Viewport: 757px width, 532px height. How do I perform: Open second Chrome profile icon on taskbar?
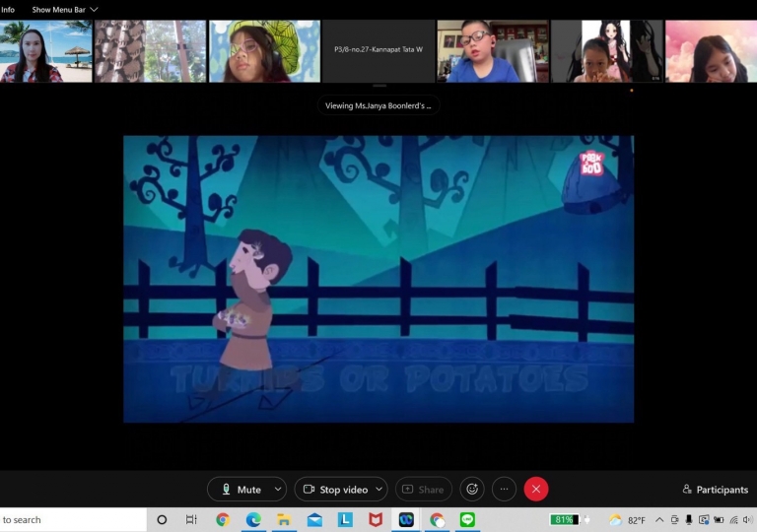[437, 519]
